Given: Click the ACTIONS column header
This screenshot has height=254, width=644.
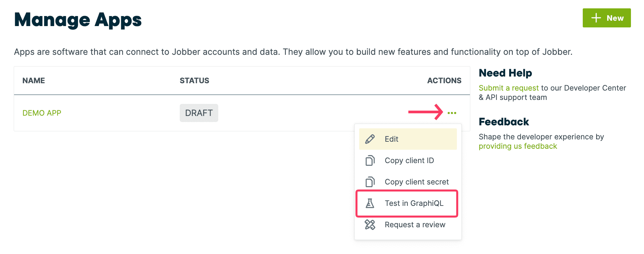Looking at the screenshot, I should pos(444,81).
